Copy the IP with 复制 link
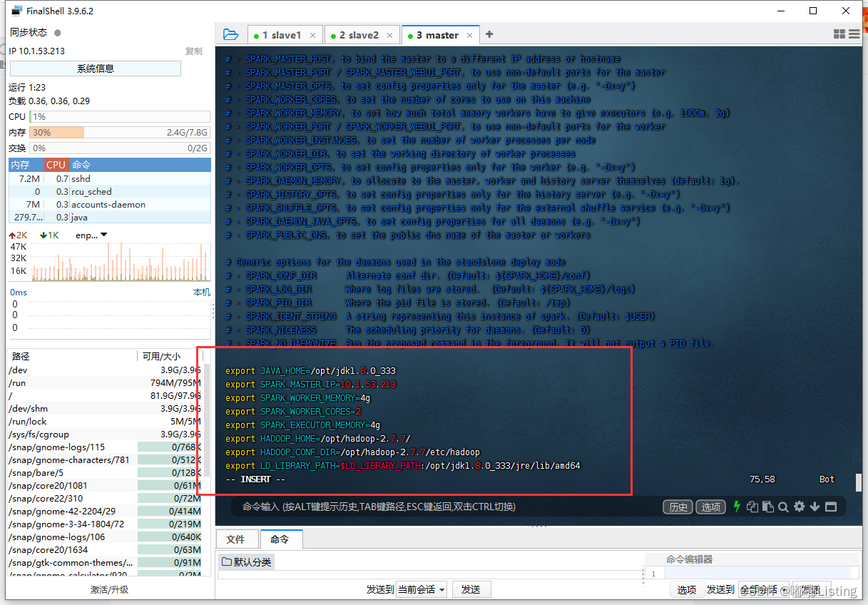 193,51
